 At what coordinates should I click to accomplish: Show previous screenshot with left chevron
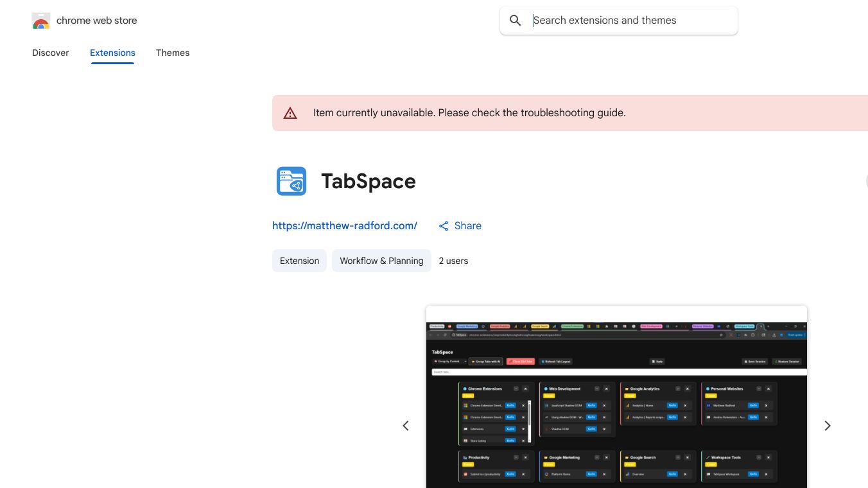(x=406, y=426)
